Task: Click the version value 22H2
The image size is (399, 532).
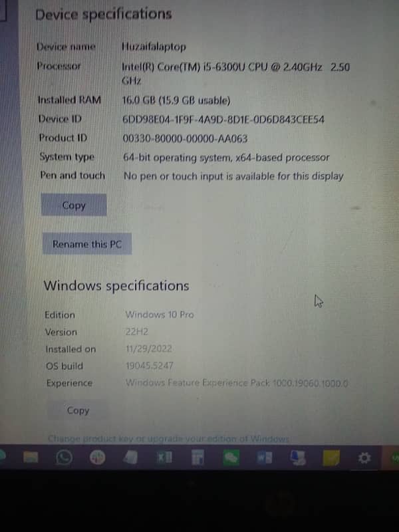Action: click(x=137, y=331)
